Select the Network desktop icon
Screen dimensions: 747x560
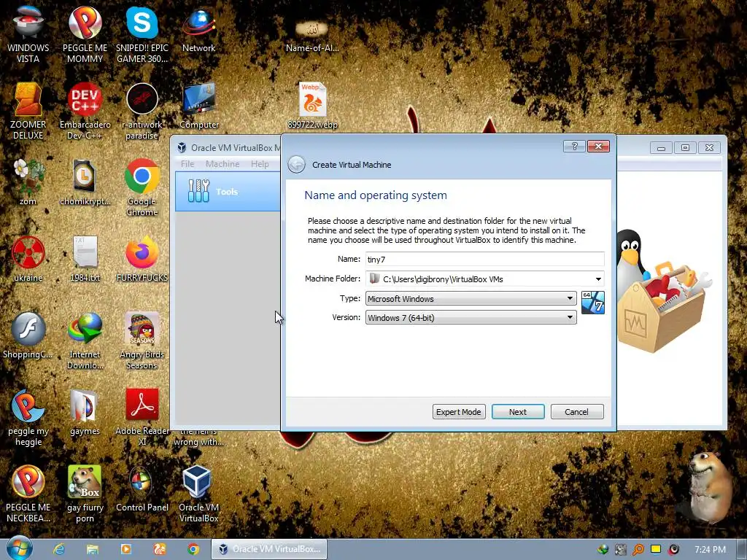198,29
